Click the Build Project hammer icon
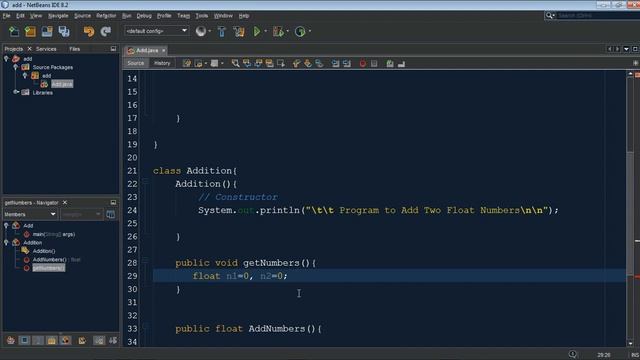The height and width of the screenshot is (360, 640). click(x=222, y=31)
